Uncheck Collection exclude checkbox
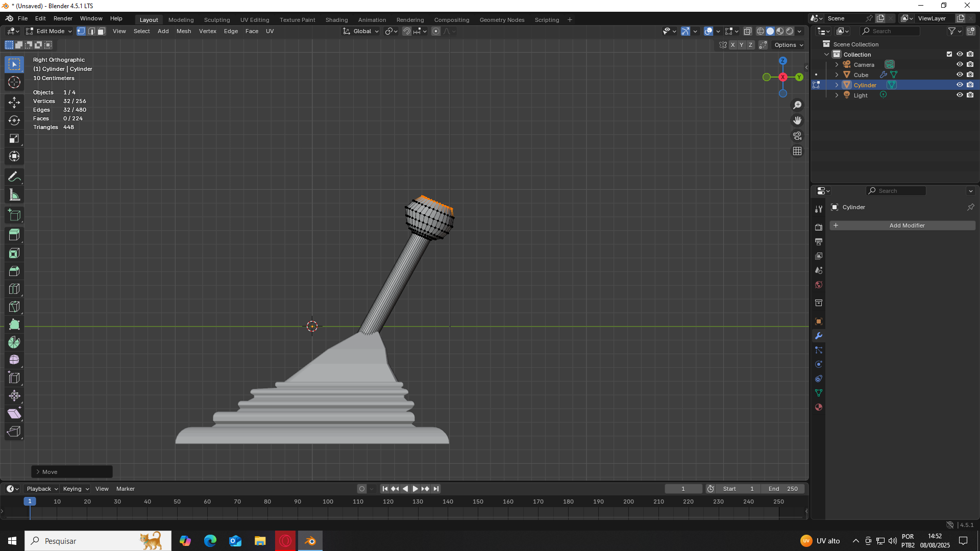Viewport: 980px width, 551px height. tap(949, 54)
